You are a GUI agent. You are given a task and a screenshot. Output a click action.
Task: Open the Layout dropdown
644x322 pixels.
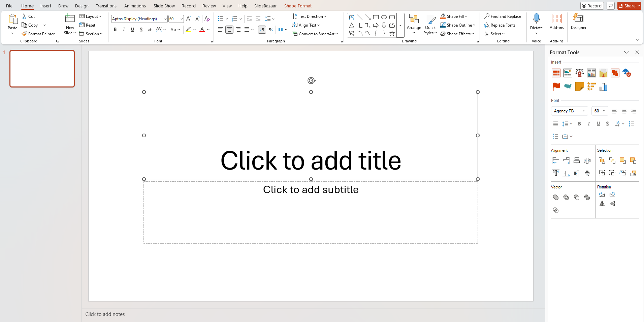(90, 16)
